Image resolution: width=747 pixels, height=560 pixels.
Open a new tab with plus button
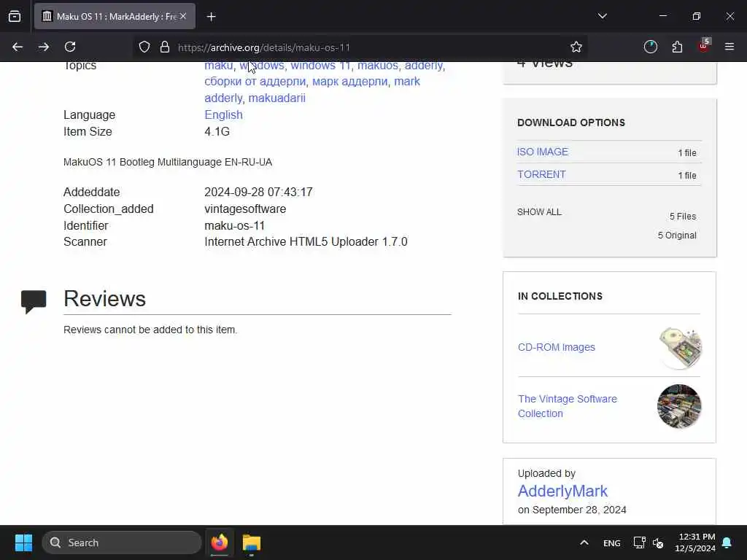coord(211,17)
